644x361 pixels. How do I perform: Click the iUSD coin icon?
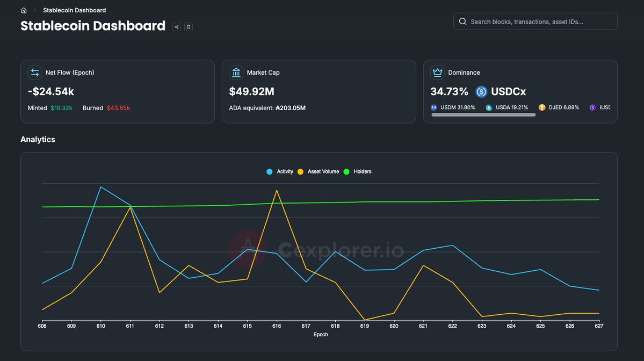click(x=592, y=107)
